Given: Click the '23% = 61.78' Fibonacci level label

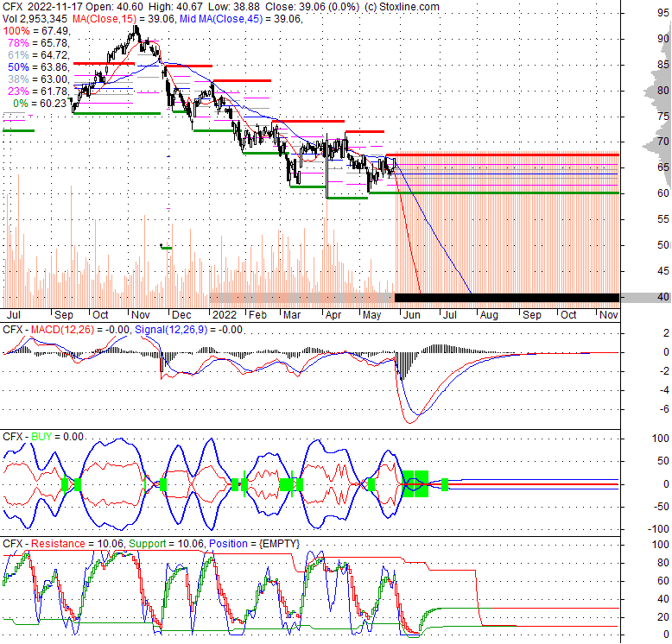Looking at the screenshot, I should pyautogui.click(x=39, y=92).
